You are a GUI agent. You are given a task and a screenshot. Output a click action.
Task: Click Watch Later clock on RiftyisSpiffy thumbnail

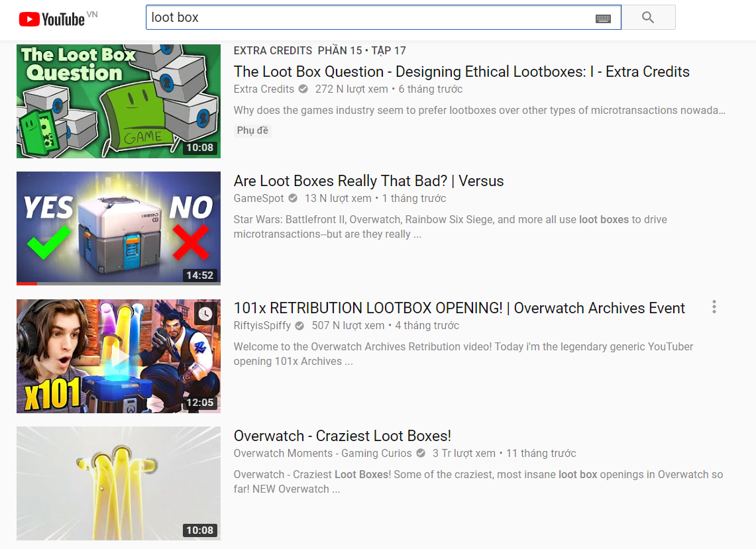click(x=205, y=314)
